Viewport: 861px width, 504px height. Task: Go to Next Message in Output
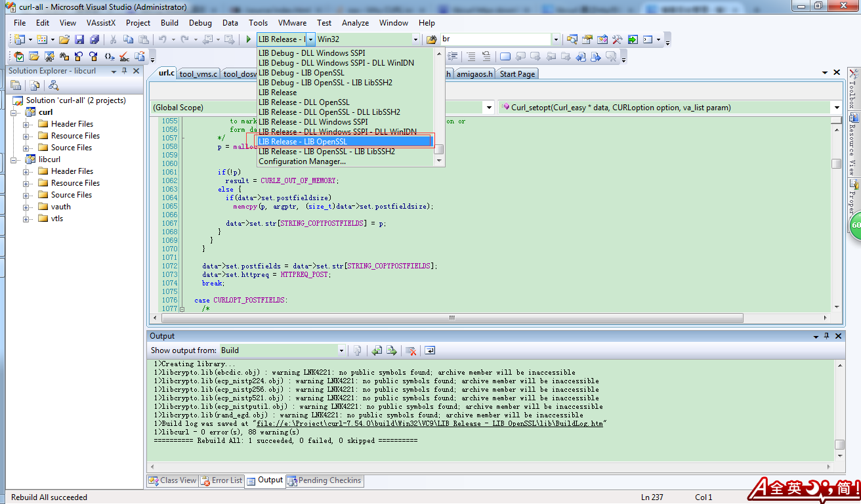point(392,350)
